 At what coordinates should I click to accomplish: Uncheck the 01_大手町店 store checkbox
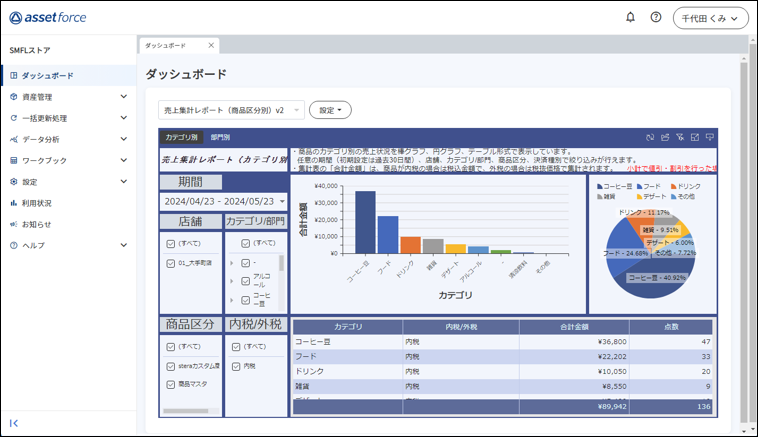[x=171, y=263]
